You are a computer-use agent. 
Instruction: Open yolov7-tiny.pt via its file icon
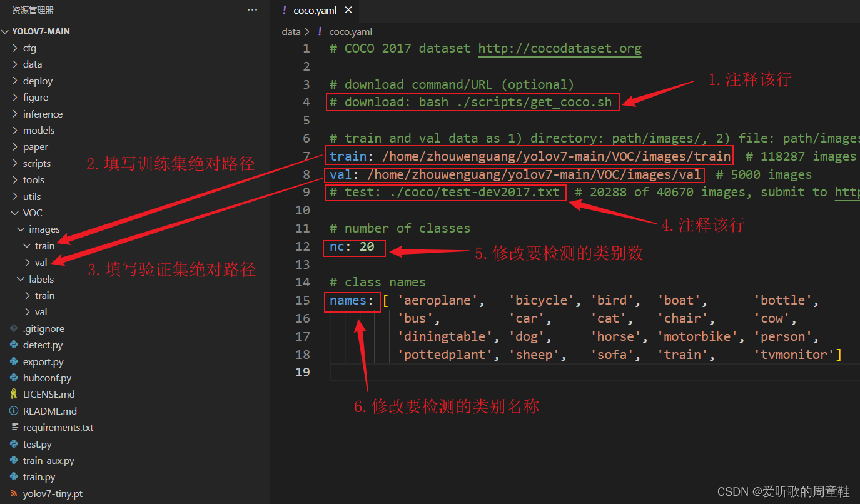(14, 494)
